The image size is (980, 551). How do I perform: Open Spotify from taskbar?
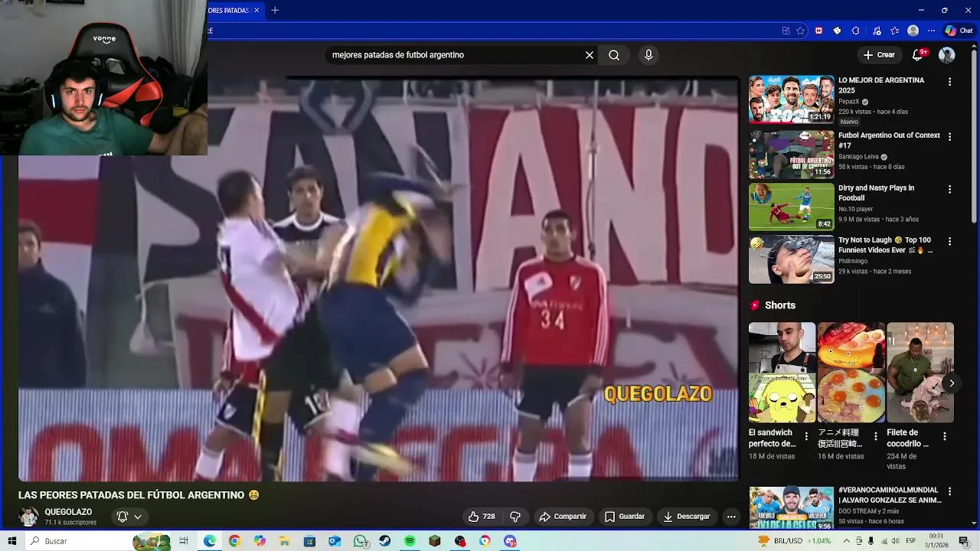pyautogui.click(x=410, y=541)
